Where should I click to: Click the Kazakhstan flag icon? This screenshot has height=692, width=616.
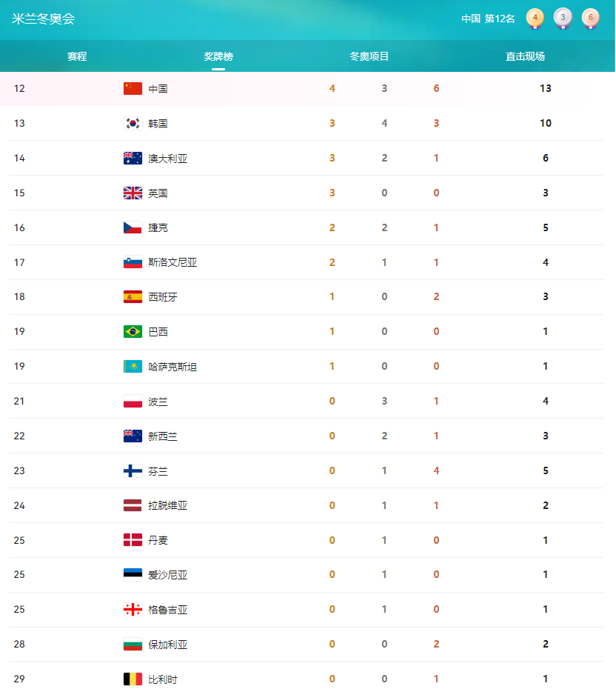click(133, 367)
